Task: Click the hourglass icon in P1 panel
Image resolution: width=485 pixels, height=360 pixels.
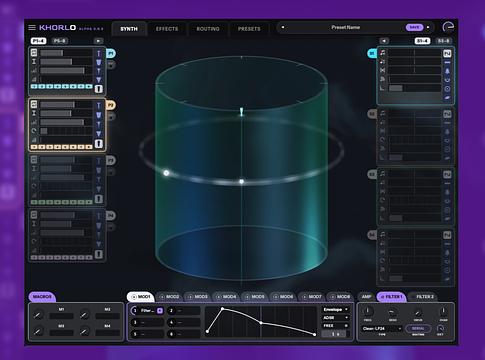Action: coord(34,62)
